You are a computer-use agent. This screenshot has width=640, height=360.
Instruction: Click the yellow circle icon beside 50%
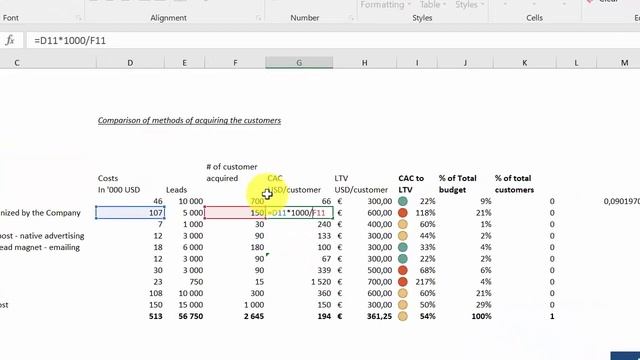tap(403, 304)
